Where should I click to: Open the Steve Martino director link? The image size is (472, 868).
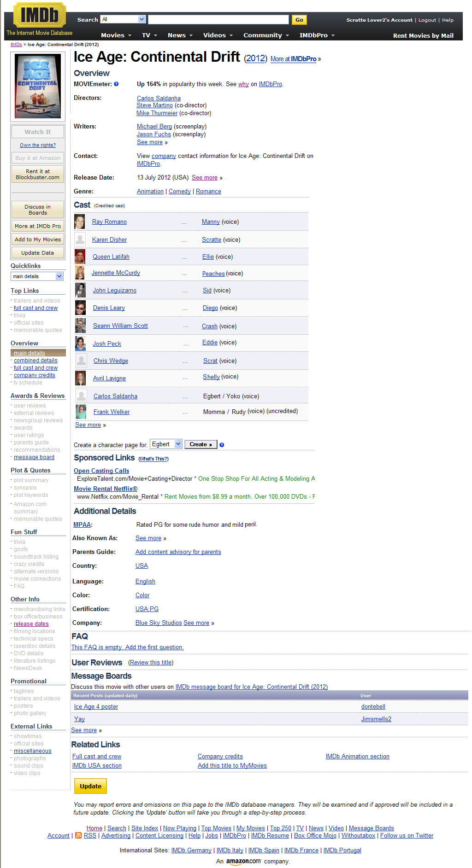pos(154,105)
